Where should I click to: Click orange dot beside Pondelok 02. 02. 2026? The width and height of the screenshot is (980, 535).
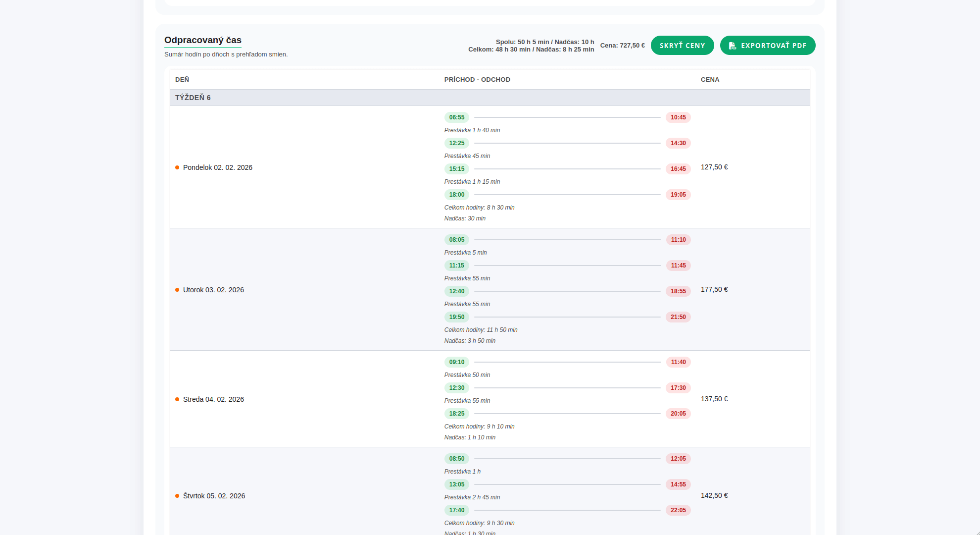(177, 167)
